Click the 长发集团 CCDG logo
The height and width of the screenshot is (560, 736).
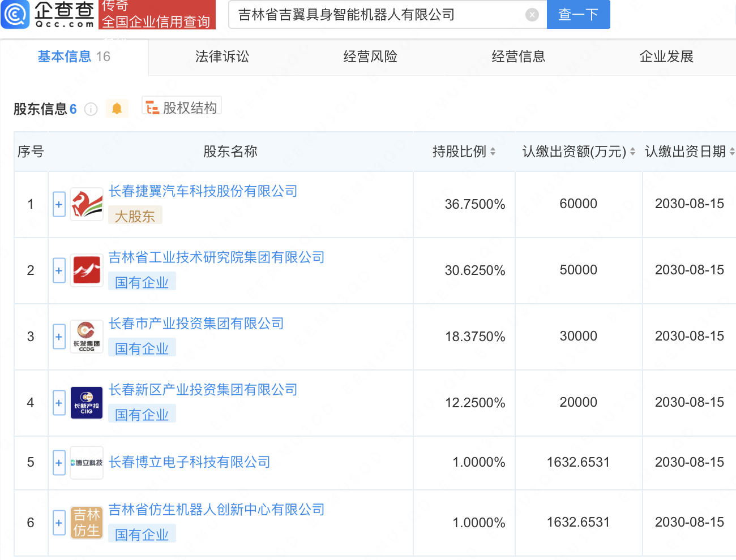87,337
